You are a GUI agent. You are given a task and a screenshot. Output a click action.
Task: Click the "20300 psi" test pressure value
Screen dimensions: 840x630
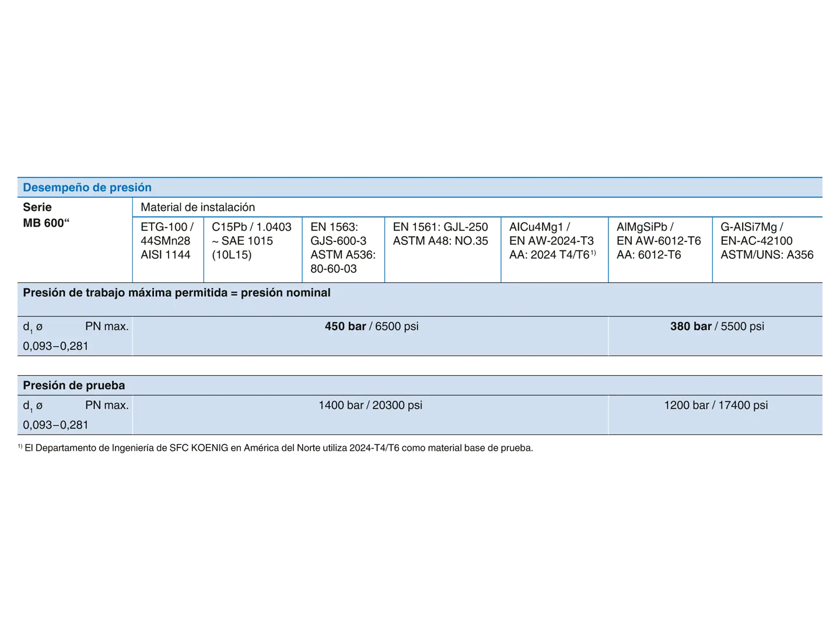pos(397,405)
